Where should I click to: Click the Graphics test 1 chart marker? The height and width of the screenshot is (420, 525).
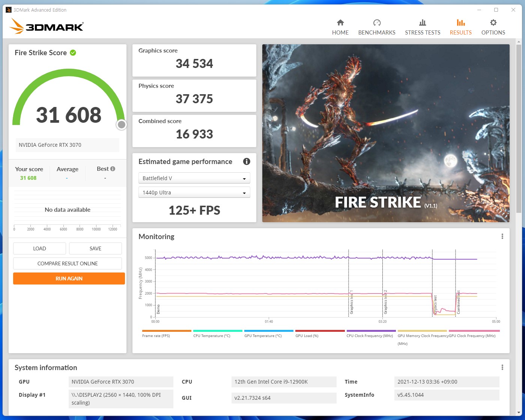tap(351, 303)
